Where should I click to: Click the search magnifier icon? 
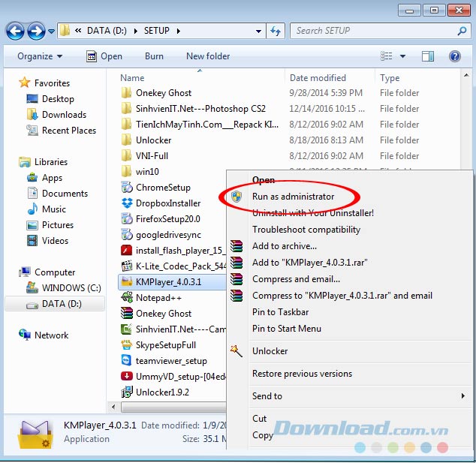[x=462, y=31]
